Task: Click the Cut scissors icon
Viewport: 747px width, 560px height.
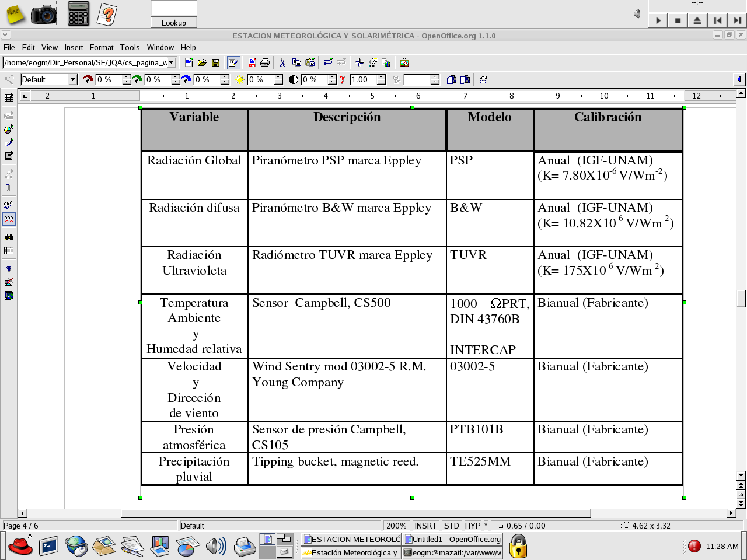Action: 282,62
